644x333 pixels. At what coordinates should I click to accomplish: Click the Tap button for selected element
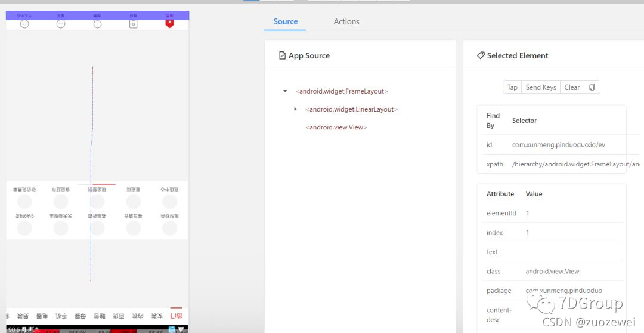(x=512, y=87)
